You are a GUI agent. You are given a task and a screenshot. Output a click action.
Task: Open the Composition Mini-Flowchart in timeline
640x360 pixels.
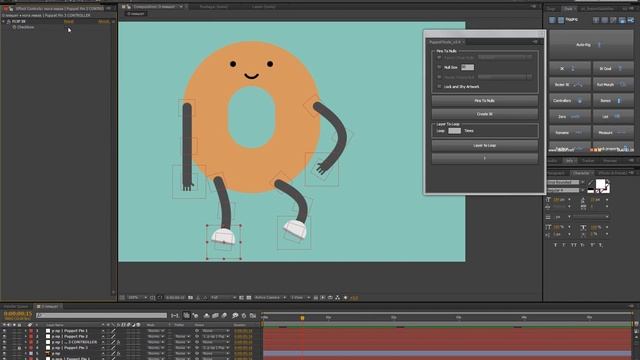(x=175, y=316)
